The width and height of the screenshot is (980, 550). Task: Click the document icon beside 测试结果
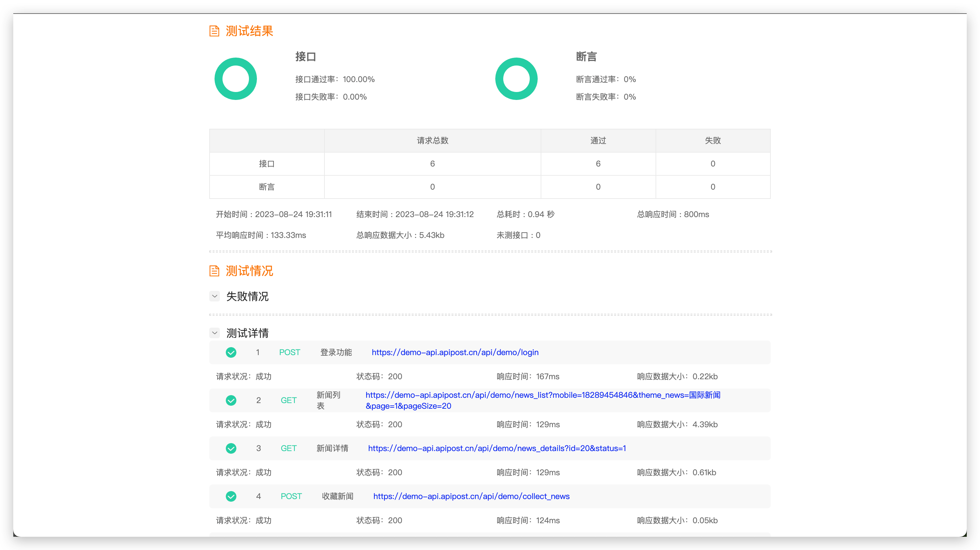click(x=214, y=31)
